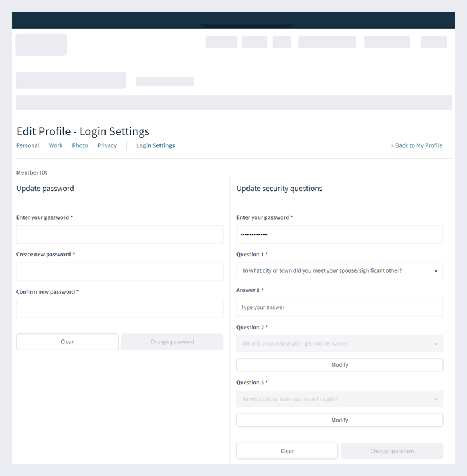Click the Confirm new password field

pyautogui.click(x=120, y=309)
